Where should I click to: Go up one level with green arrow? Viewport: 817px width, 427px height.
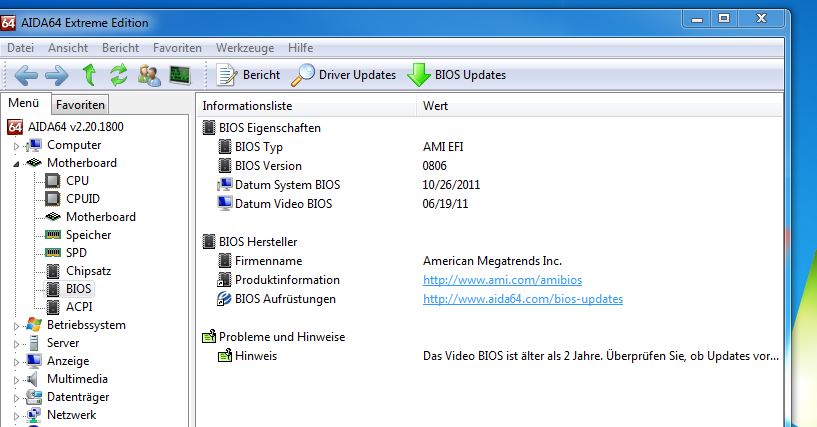click(x=90, y=75)
